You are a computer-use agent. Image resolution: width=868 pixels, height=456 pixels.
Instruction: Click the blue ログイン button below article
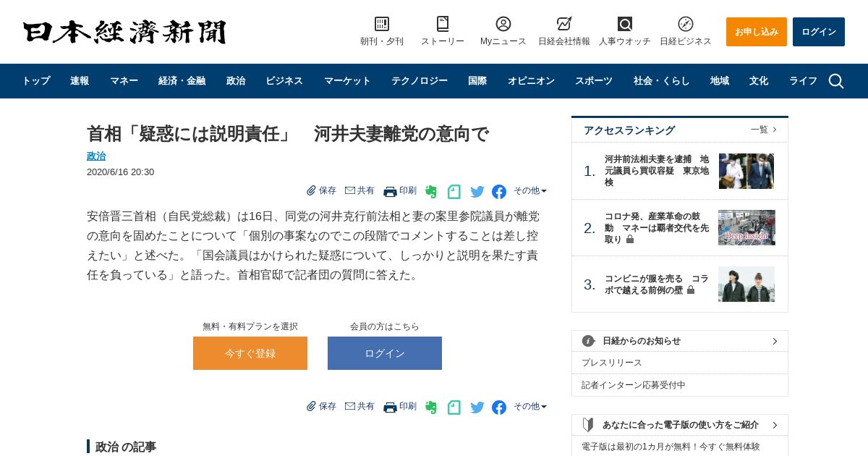point(385,353)
